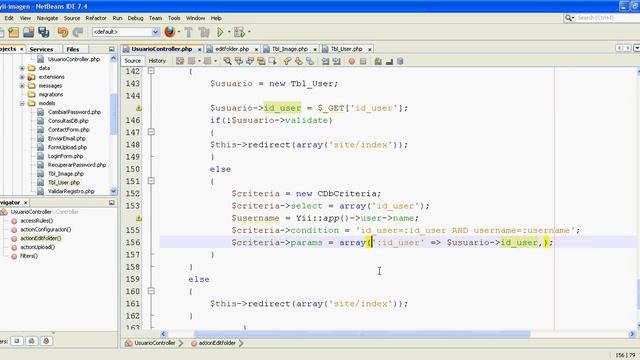Open the Refactor menu

96,18
